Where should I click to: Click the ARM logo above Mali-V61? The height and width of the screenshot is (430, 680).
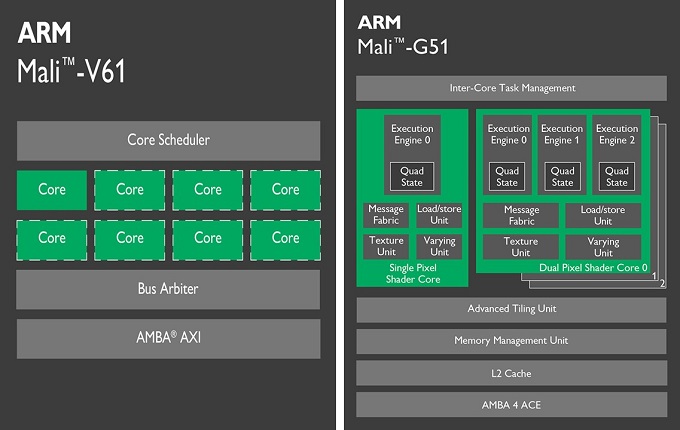point(44,33)
